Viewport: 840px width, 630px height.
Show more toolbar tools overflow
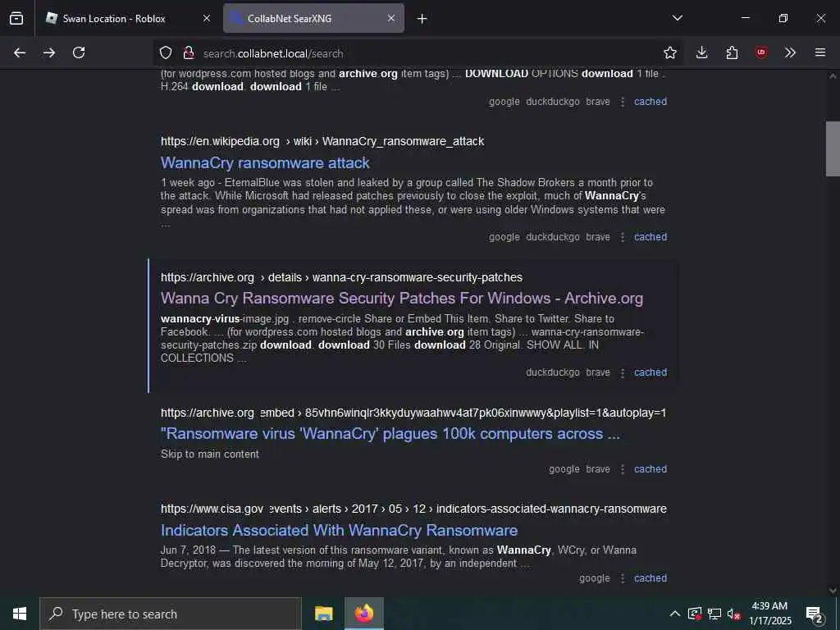click(790, 52)
